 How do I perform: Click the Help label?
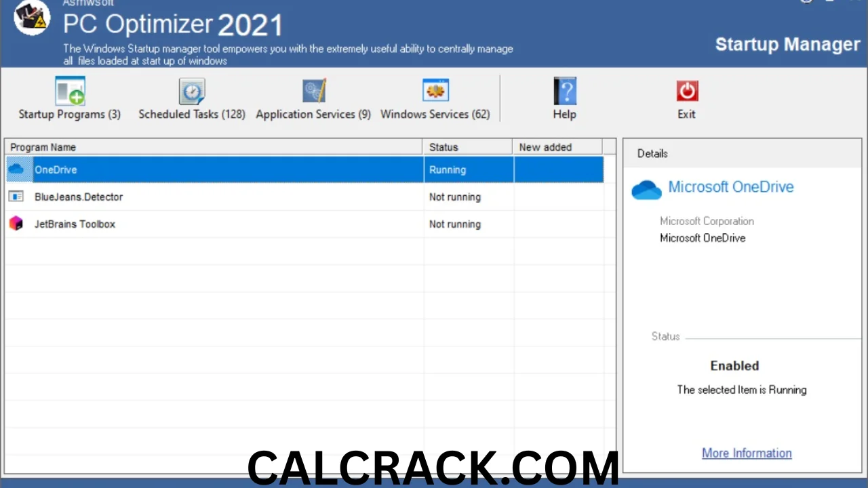click(x=564, y=114)
